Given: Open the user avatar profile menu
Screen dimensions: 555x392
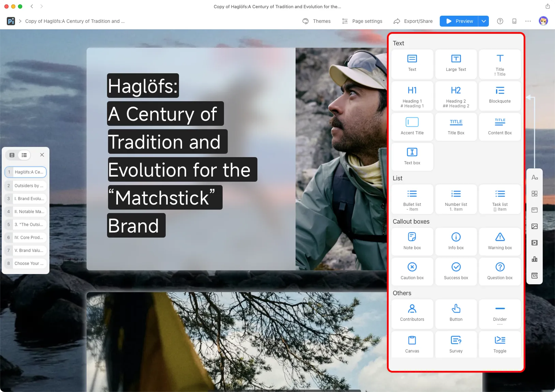Looking at the screenshot, I should 543,21.
